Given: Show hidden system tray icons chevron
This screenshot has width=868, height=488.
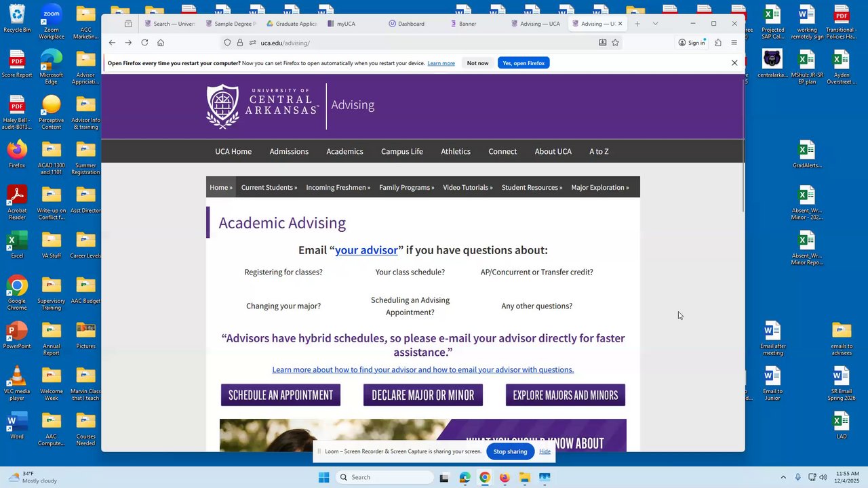Looking at the screenshot, I should 783,477.
